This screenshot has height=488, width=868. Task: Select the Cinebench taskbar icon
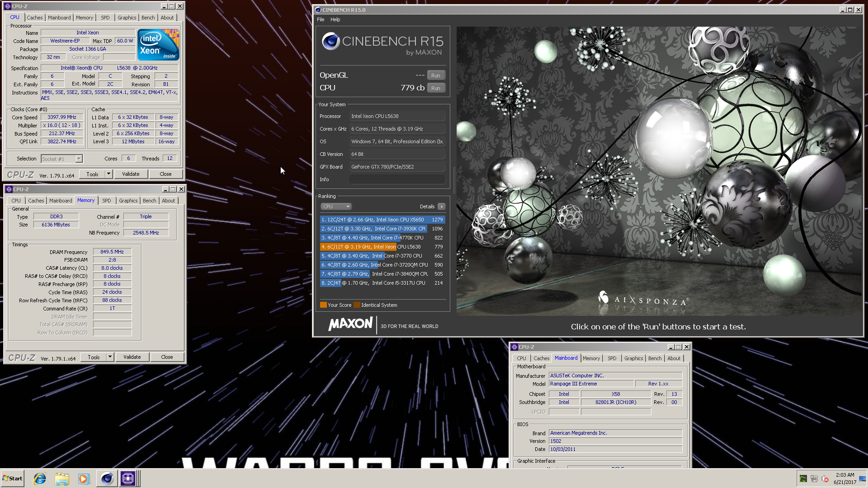107,479
